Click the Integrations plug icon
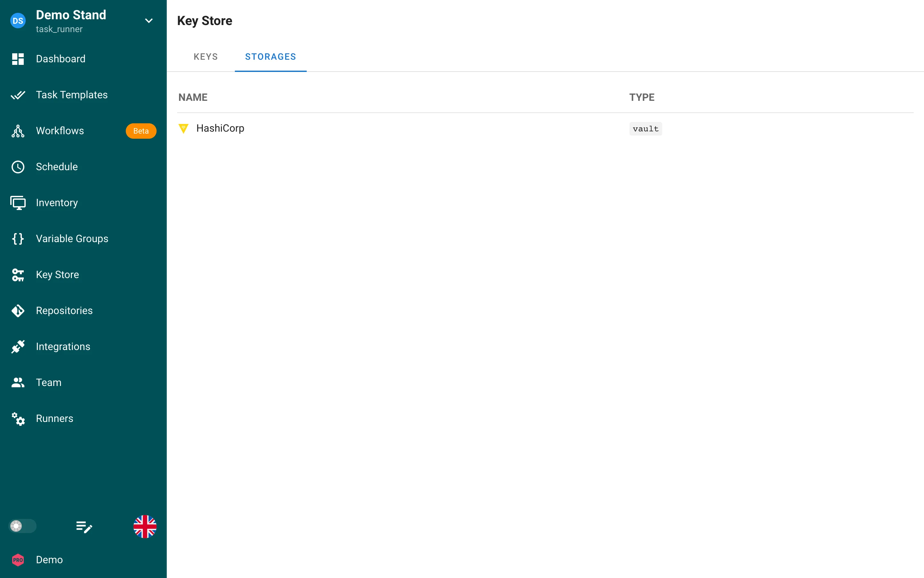 click(18, 347)
